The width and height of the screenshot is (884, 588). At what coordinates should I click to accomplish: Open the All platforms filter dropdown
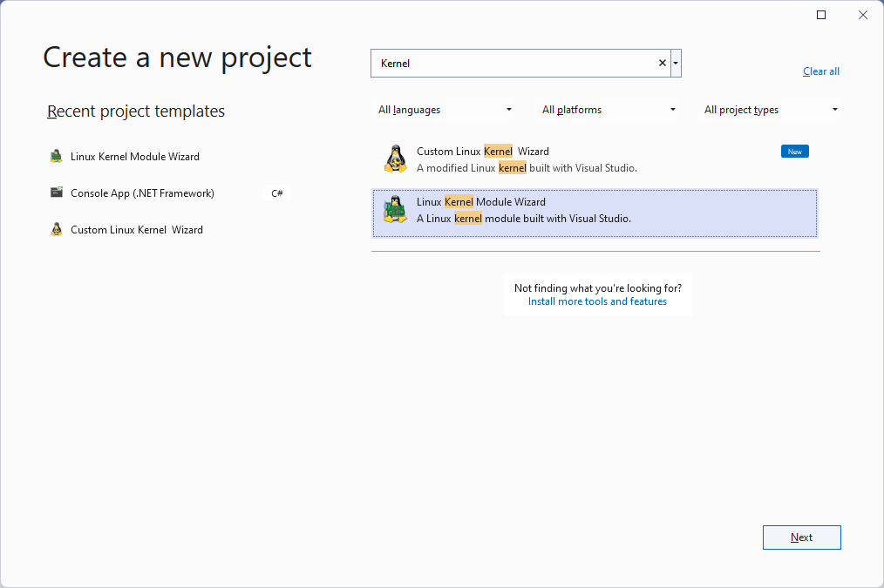(609, 110)
